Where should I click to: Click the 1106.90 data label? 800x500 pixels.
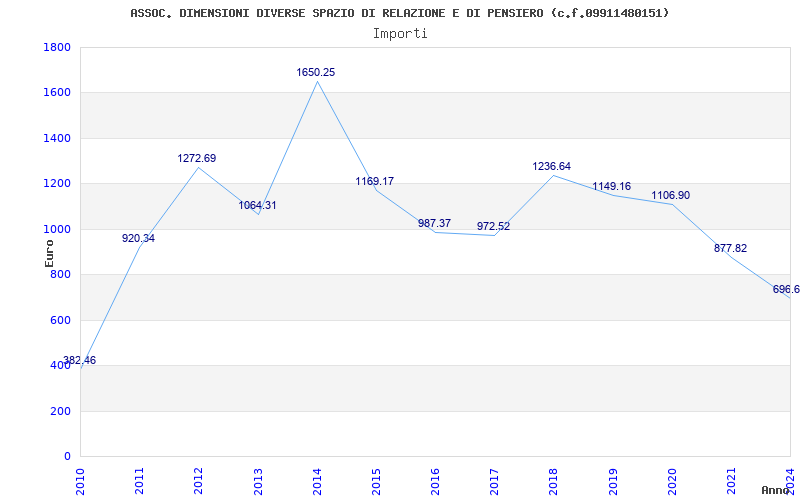(x=670, y=196)
